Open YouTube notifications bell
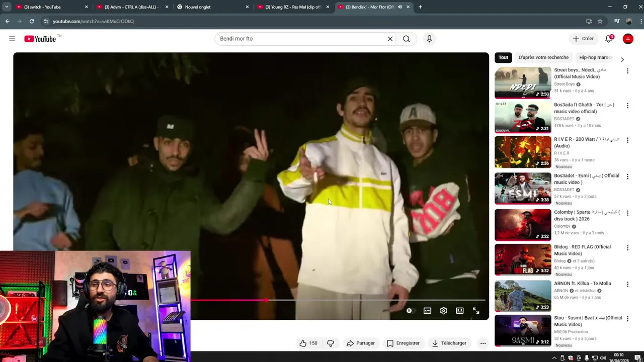Screen dimensions: 644x362 click(x=609, y=39)
